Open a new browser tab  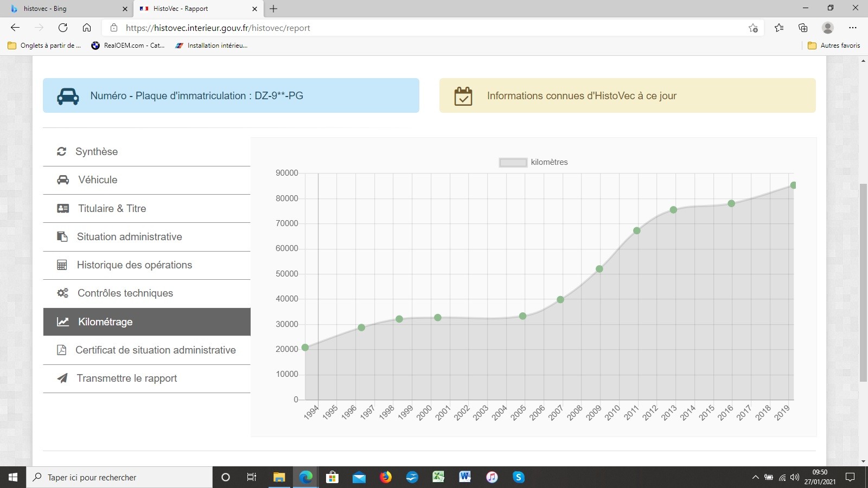273,9
